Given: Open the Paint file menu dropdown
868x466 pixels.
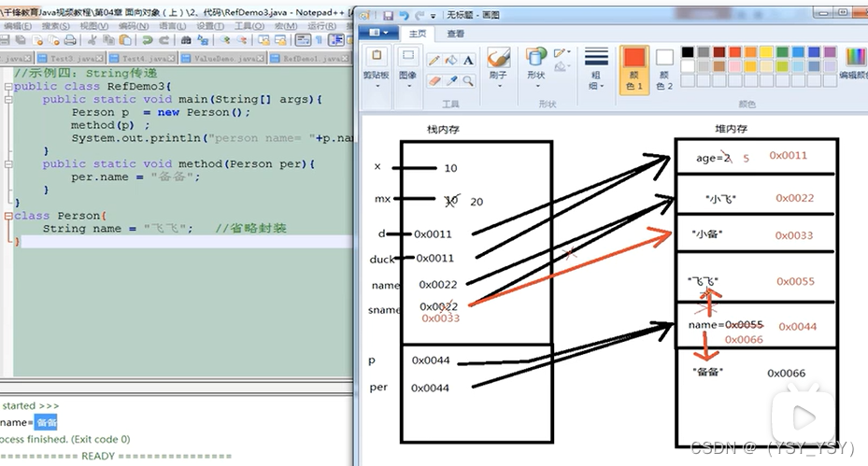Looking at the screenshot, I should click(x=378, y=34).
